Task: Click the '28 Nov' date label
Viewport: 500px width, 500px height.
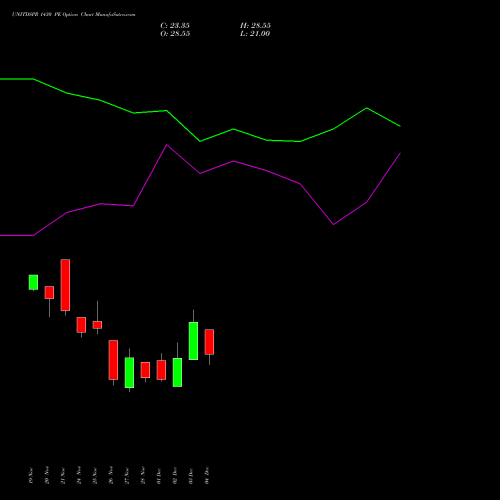Action: tap(143, 475)
